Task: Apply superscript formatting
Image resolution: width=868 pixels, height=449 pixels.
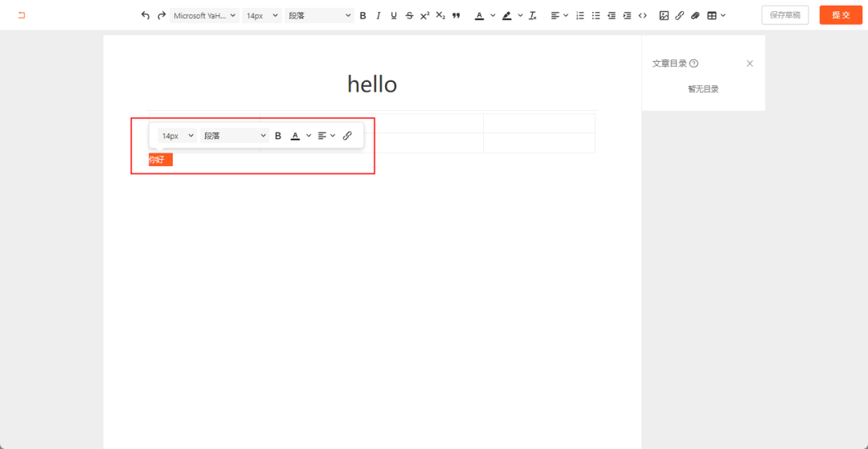Action: (424, 15)
